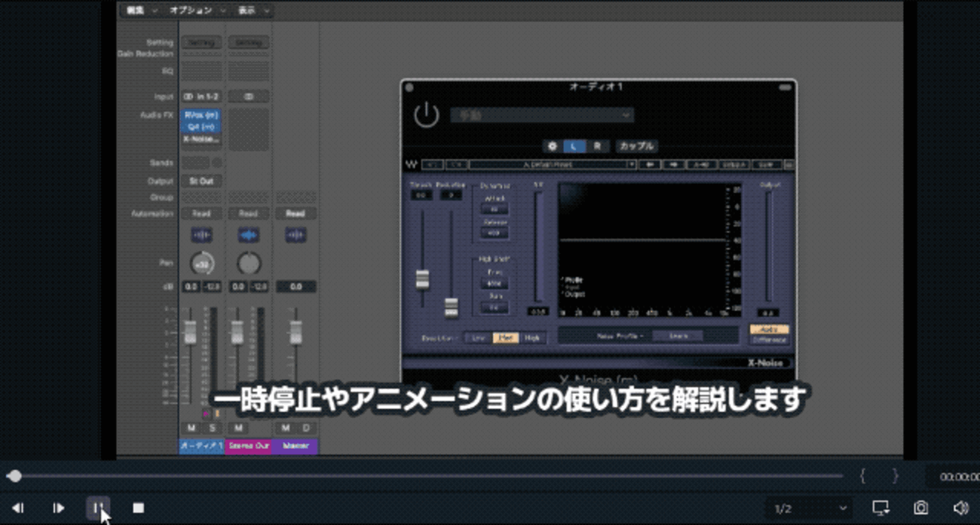980x525 pixels.
Task: Click the camera capture icon in player controls
Action: point(921,508)
